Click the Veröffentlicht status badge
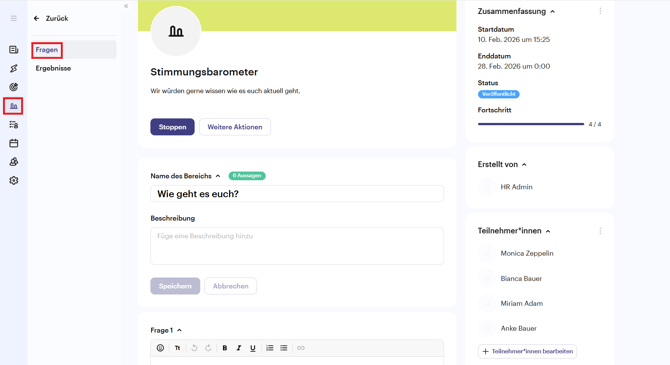 pyautogui.click(x=499, y=94)
